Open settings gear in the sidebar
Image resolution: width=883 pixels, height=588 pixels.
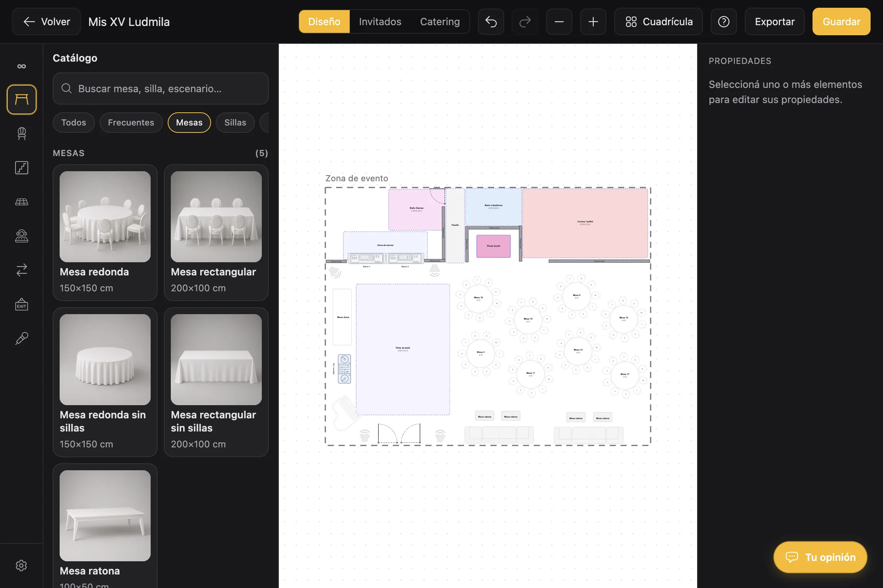(21, 566)
